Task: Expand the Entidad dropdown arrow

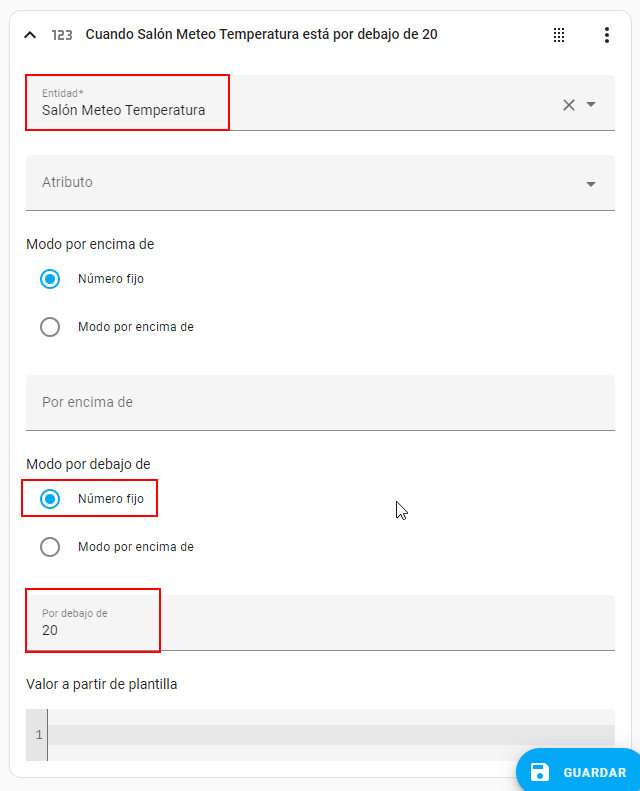Action: pyautogui.click(x=591, y=104)
